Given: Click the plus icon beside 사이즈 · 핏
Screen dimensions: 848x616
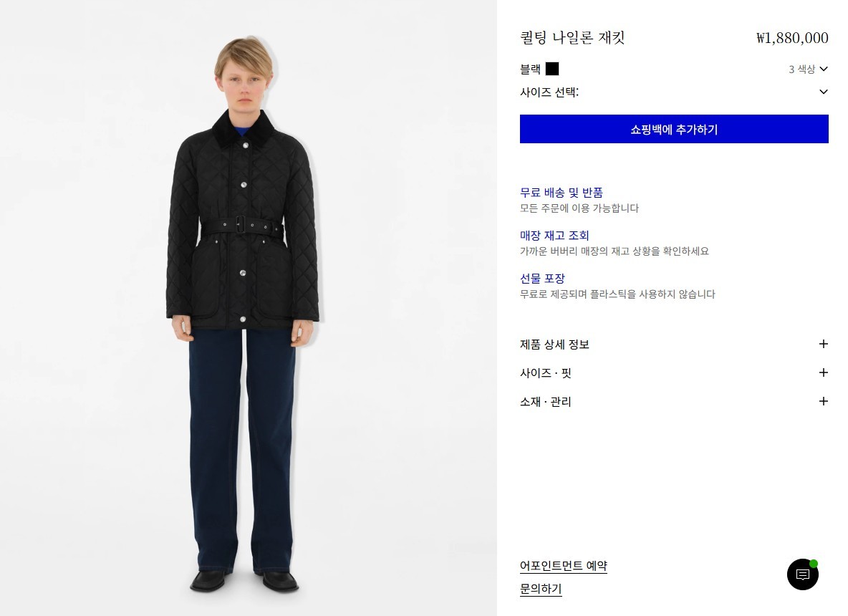Looking at the screenshot, I should (823, 372).
